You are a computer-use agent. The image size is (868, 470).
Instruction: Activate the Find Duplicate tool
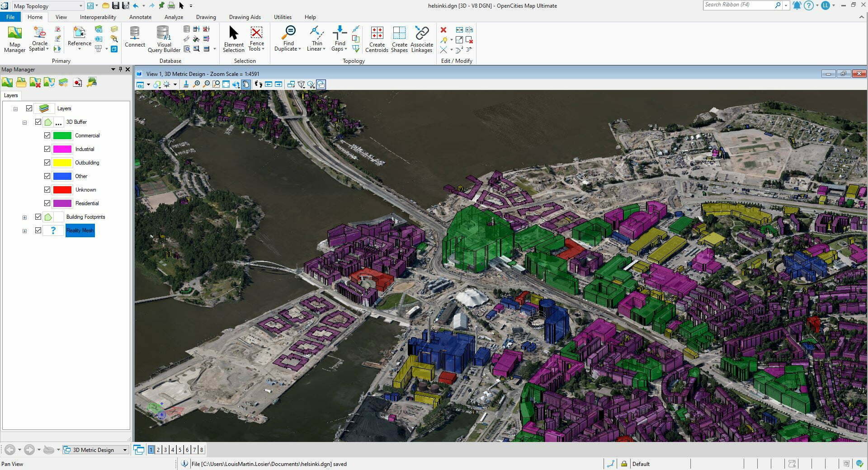[288, 38]
